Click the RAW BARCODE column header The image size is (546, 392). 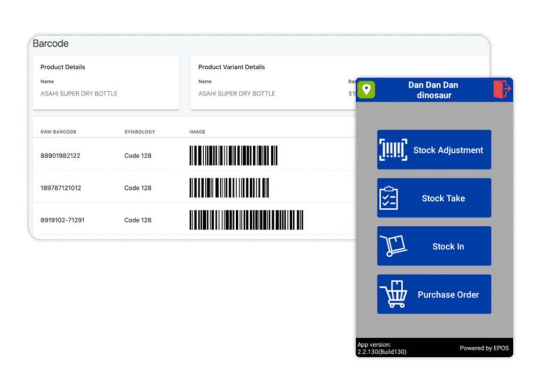point(59,132)
